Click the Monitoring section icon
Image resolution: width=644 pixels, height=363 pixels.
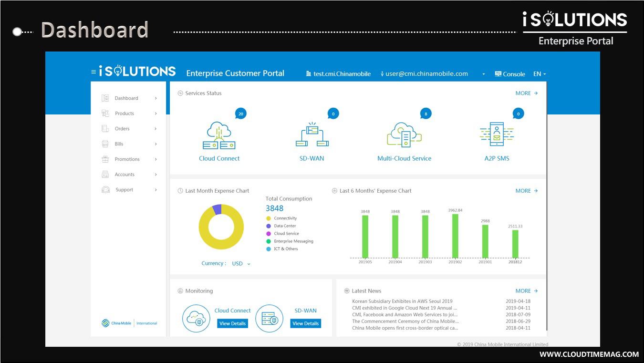pos(180,290)
